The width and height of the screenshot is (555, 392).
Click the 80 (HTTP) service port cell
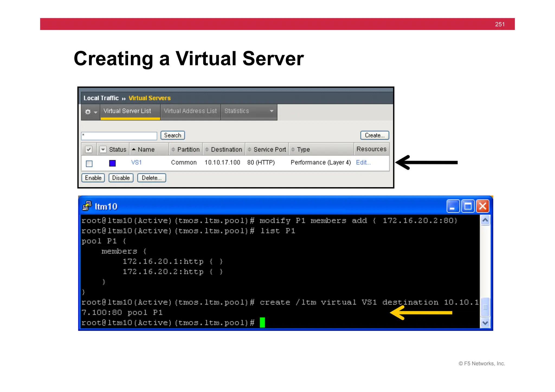261,163
